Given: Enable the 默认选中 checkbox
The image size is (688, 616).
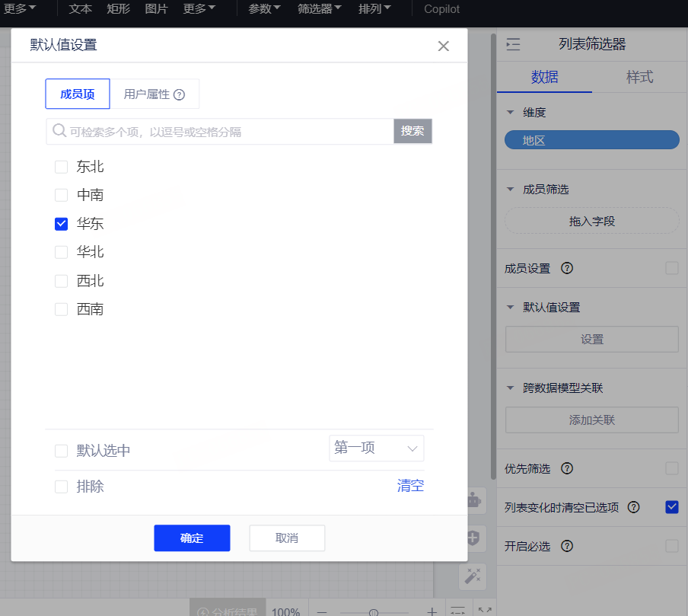Looking at the screenshot, I should [x=62, y=451].
